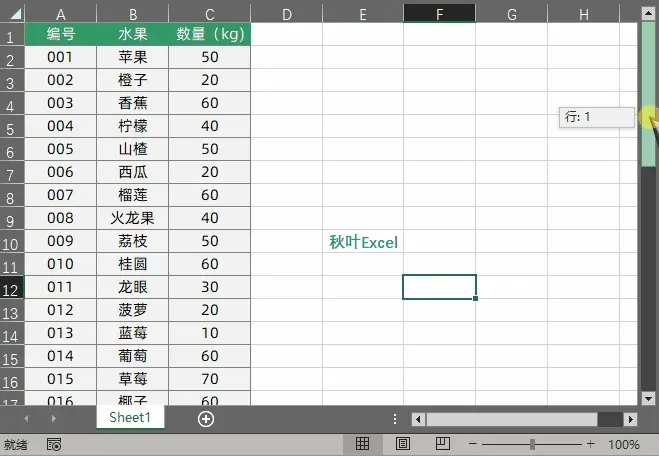The width and height of the screenshot is (659, 456).
Task: Select the 柠檬 cell
Action: pyautogui.click(x=133, y=126)
